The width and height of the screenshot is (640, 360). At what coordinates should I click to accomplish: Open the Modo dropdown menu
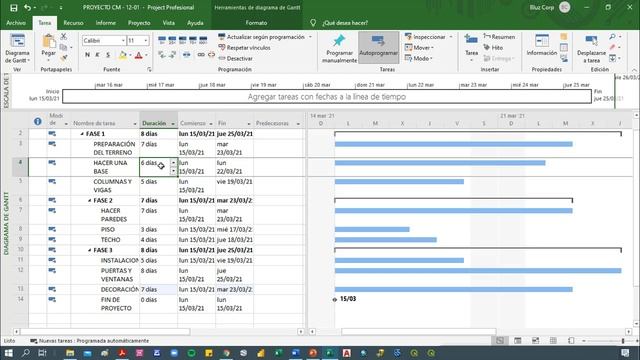tap(419, 58)
